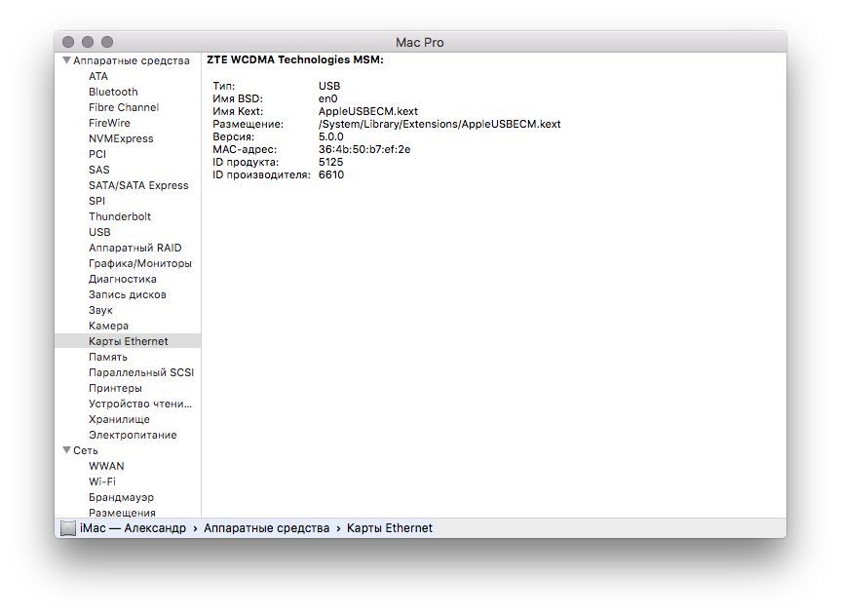Click the vendor ID value 6610
The width and height of the screenshot is (841, 616).
331,174
